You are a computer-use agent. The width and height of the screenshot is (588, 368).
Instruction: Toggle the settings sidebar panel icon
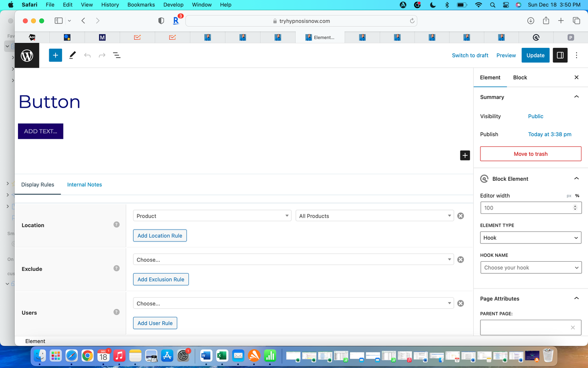click(560, 55)
